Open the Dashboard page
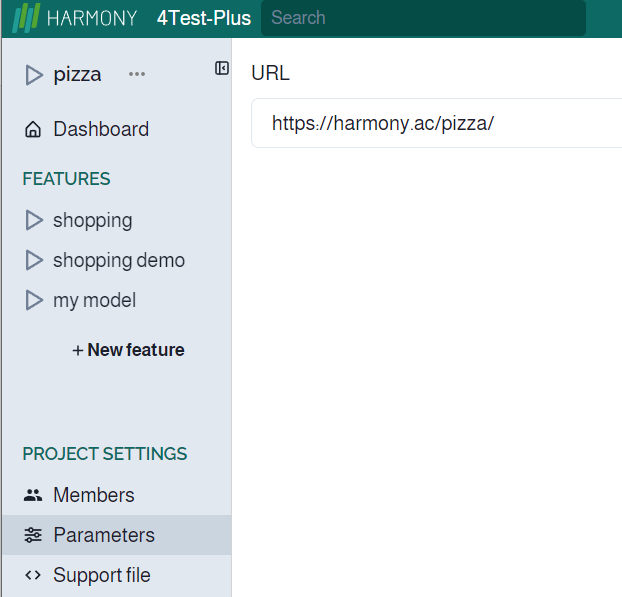 [101, 129]
